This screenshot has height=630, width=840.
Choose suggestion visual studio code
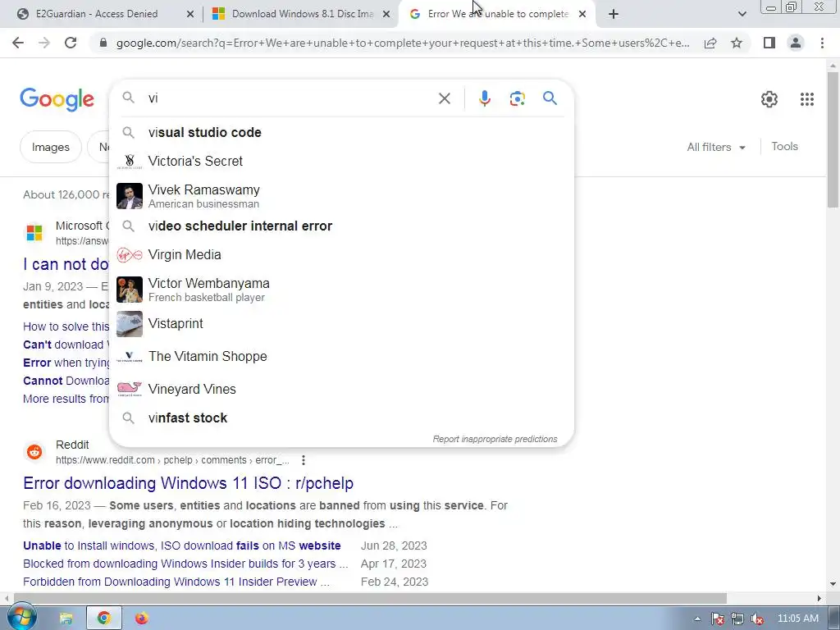pyautogui.click(x=341, y=132)
